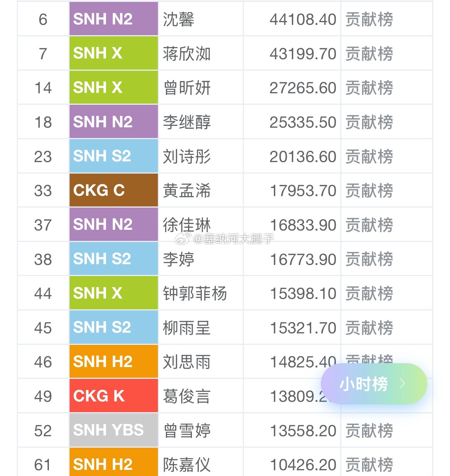Select the purple SNH N2 tag for 沈馨
This screenshot has height=476, width=450.
(114, 19)
